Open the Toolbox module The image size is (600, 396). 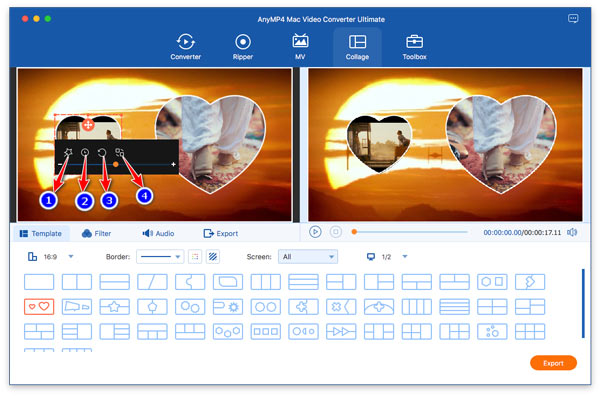414,47
